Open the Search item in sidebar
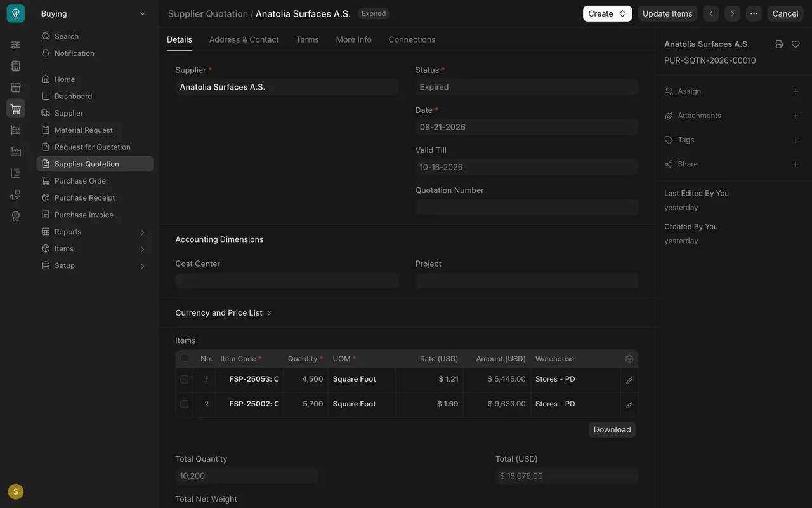 (x=95, y=36)
